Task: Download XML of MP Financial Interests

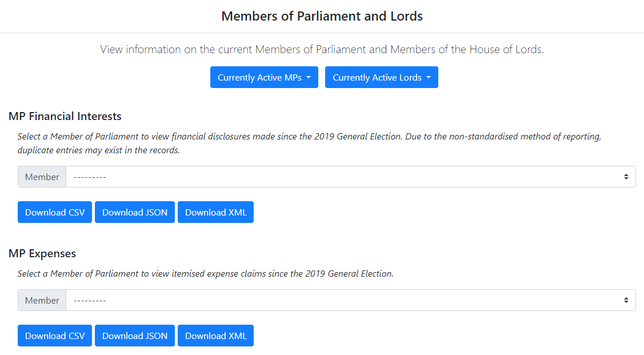Action: (x=215, y=213)
